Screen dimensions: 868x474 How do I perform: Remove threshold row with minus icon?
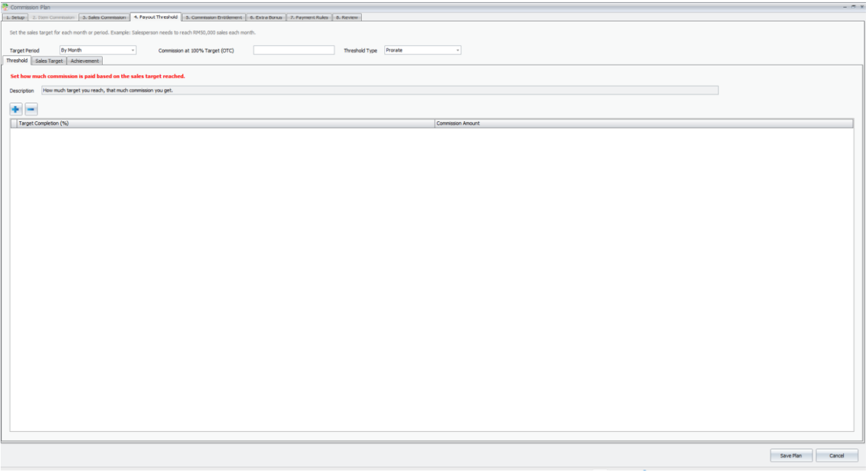pyautogui.click(x=31, y=109)
